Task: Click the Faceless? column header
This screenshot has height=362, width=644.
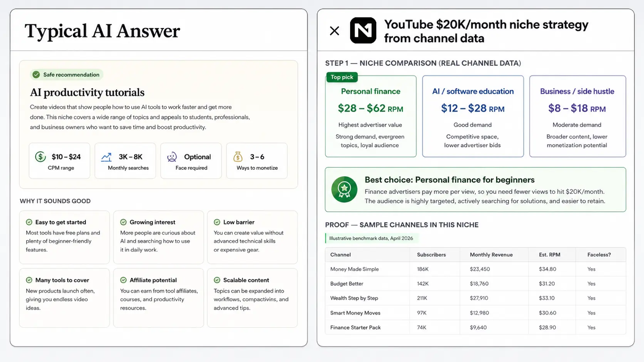Action: point(599,255)
